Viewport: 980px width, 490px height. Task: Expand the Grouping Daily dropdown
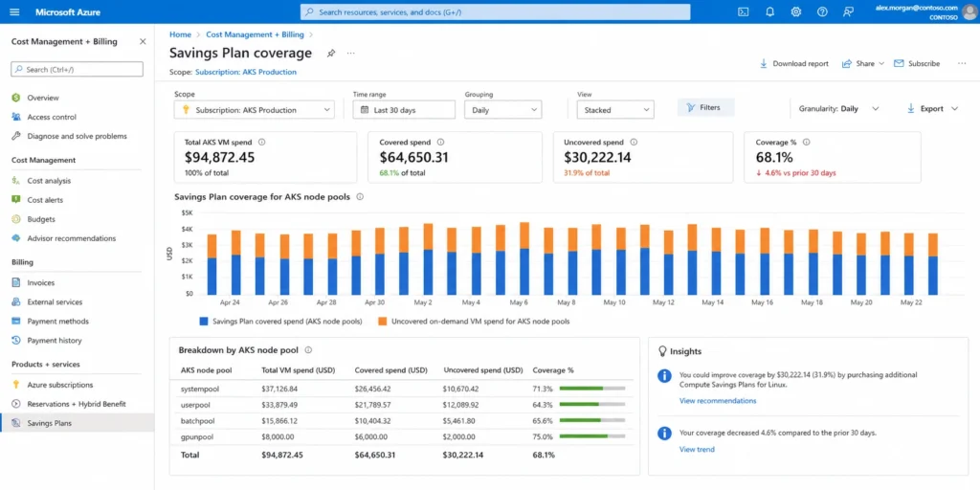[x=503, y=110]
